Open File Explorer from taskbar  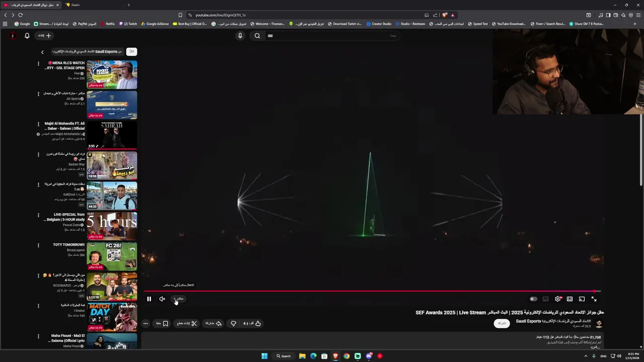[x=302, y=356]
